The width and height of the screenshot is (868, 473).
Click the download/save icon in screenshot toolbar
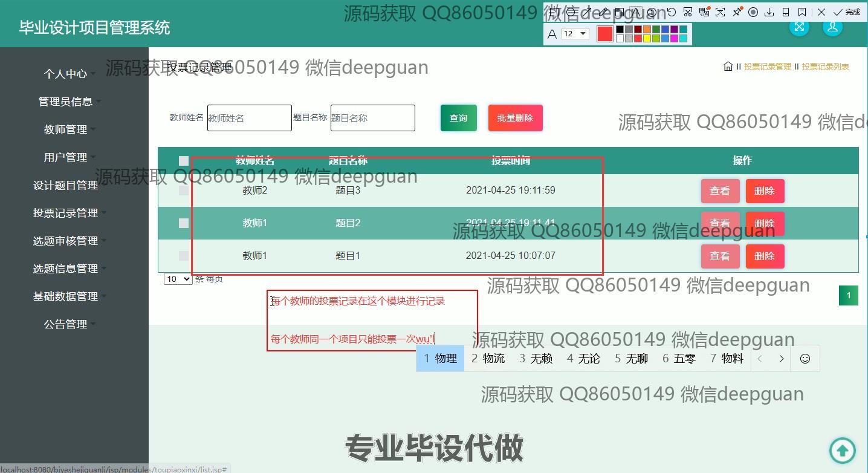pyautogui.click(x=769, y=12)
